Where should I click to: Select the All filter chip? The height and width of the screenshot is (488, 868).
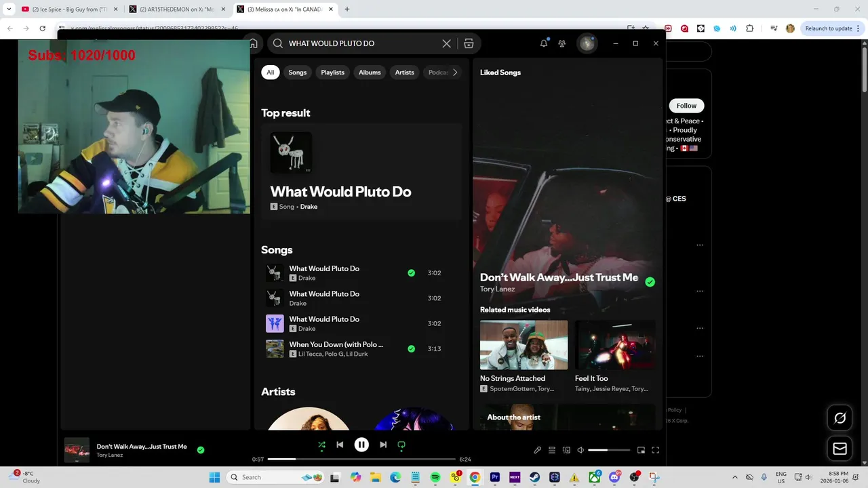tap(271, 73)
